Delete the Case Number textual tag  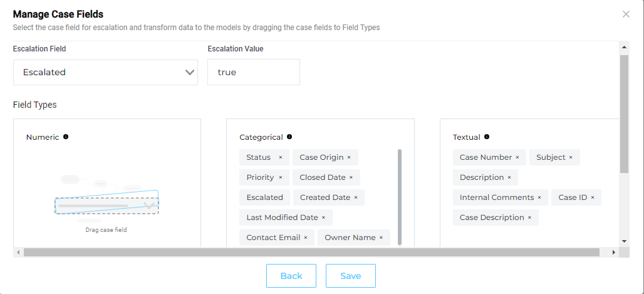click(x=517, y=157)
